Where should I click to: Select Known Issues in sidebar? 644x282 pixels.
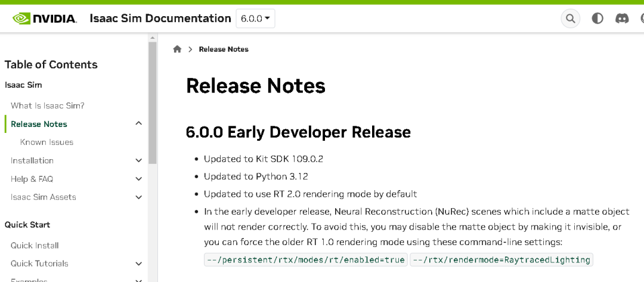[47, 142]
